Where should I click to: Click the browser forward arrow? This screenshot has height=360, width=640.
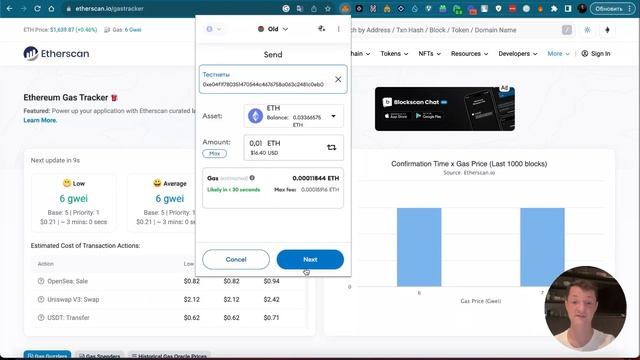23,8
